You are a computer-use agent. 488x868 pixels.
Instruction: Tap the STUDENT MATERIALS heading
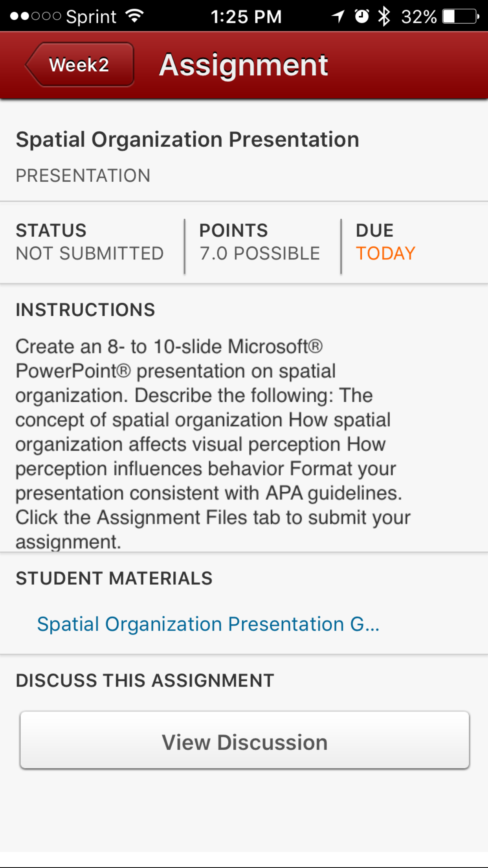[x=114, y=578]
